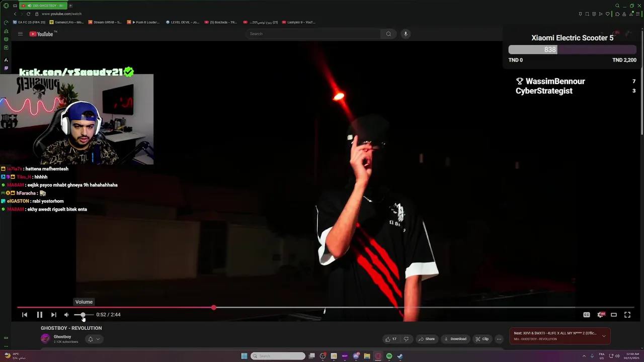
Task: Search with your voice microphone
Action: (x=406, y=34)
